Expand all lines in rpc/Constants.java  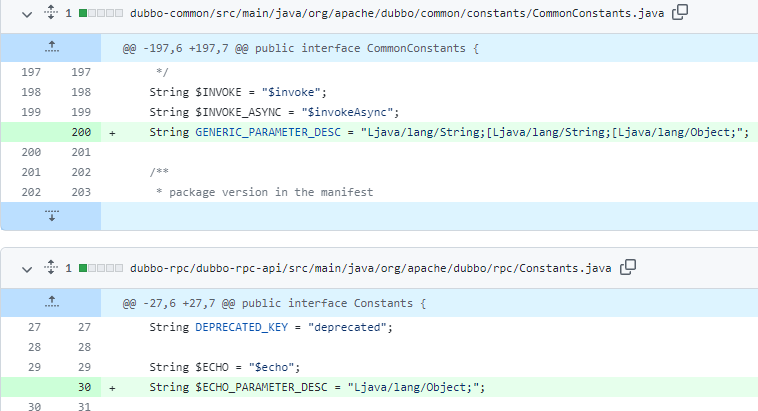tap(51, 267)
